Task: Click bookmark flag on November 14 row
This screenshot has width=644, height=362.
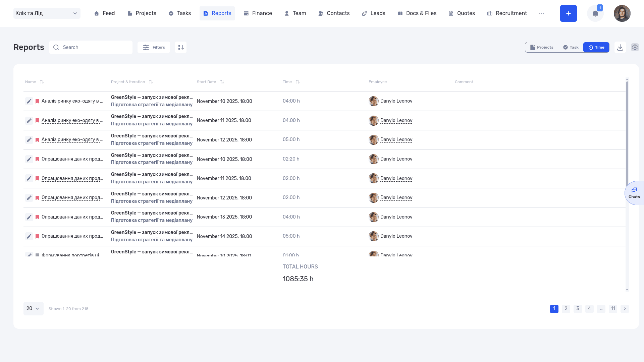Action: (37, 236)
